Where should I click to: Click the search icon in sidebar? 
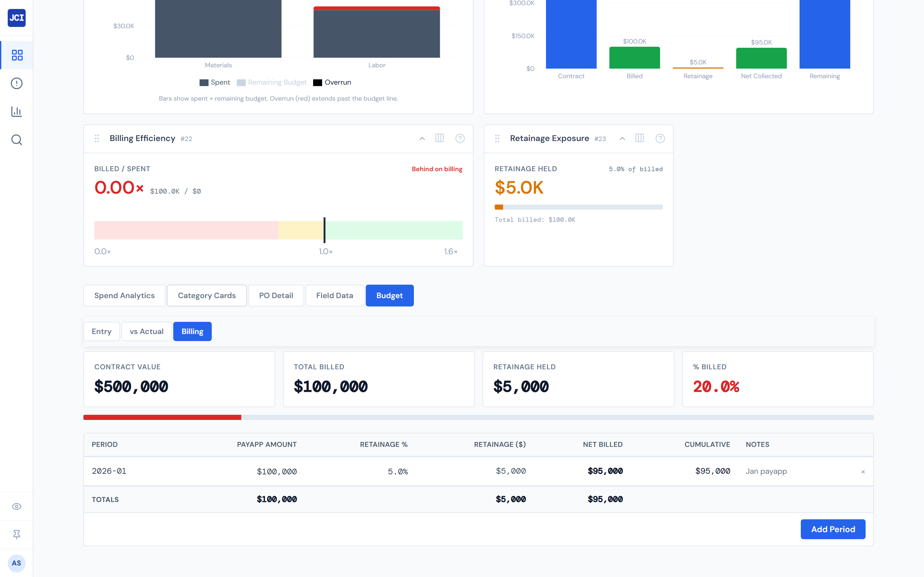point(16,140)
